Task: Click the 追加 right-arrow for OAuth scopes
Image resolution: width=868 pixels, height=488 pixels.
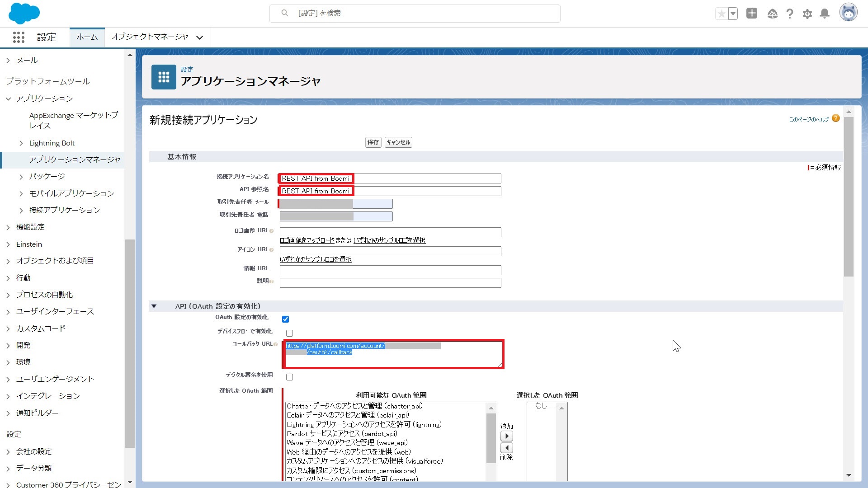Action: [x=507, y=436]
